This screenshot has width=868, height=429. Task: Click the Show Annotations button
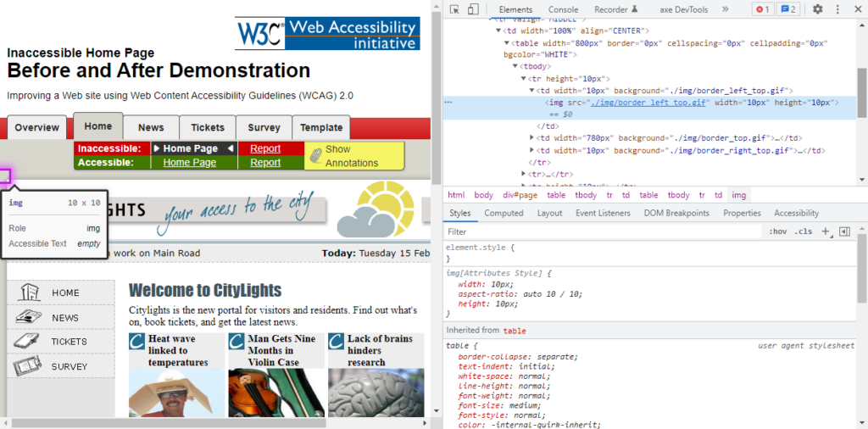354,156
